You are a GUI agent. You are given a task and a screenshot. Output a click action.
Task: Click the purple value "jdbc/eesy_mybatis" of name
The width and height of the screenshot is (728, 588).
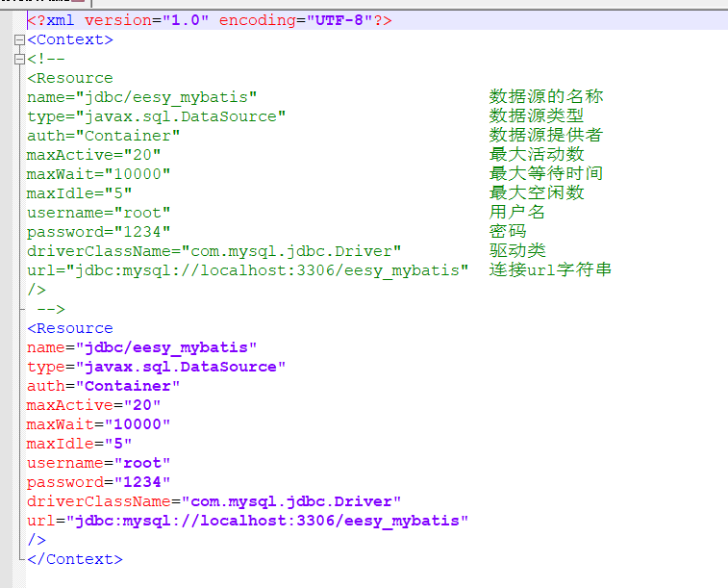click(x=166, y=347)
